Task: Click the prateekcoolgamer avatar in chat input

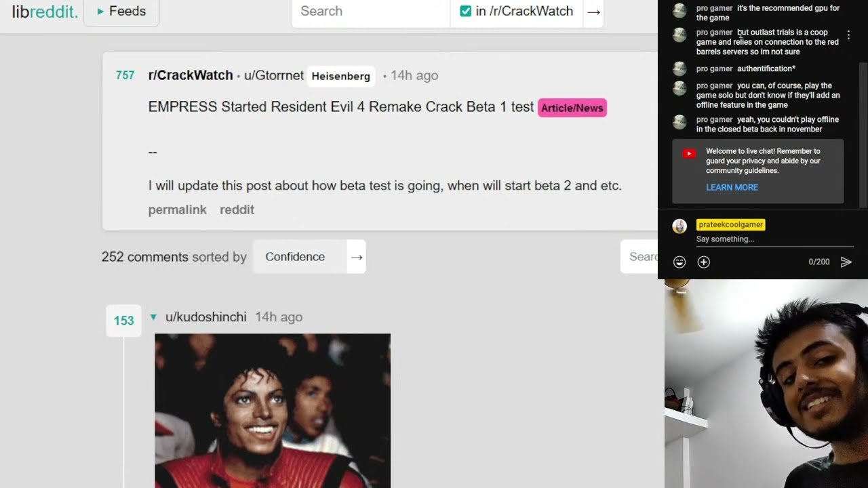Action: (679, 226)
